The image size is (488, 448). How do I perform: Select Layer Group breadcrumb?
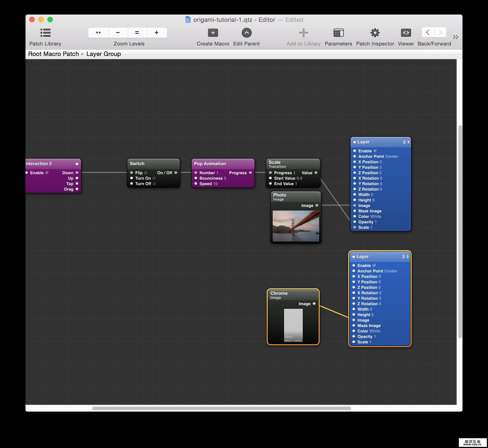pos(103,54)
